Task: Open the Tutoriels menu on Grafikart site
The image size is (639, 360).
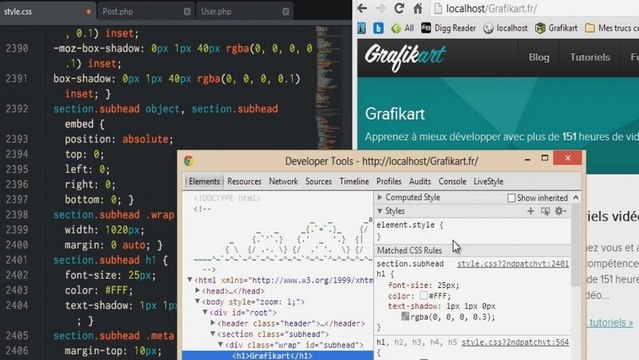Action: (590, 57)
